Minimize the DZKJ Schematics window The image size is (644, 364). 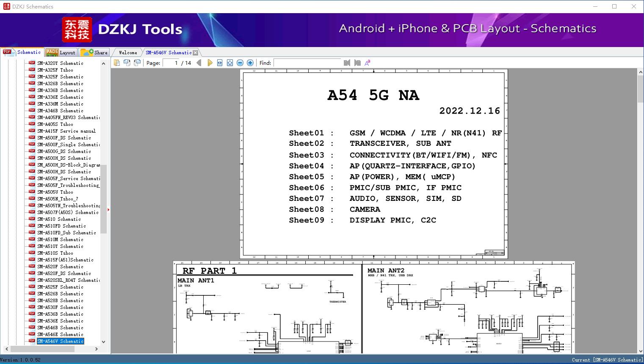(595, 6)
